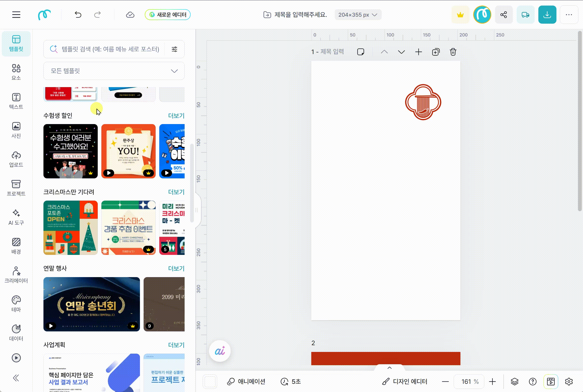Click the undo arrow icon
Viewport: 583px width, 392px height.
pos(78,15)
